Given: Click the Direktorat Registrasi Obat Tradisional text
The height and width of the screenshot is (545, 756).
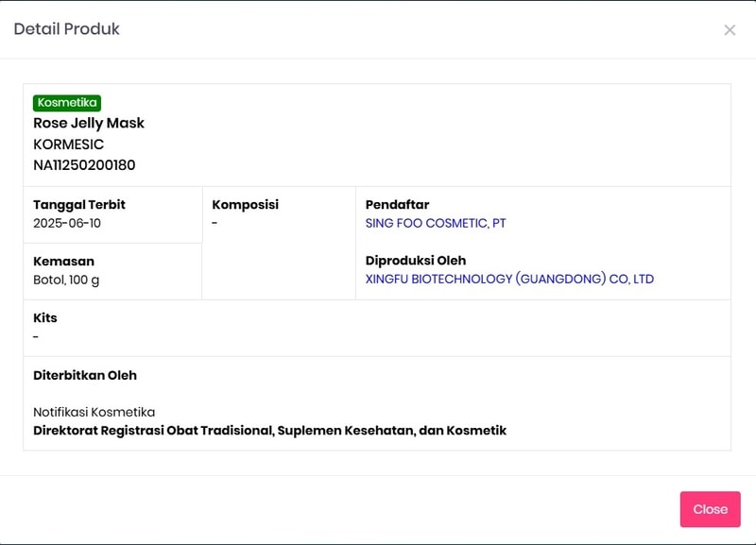Looking at the screenshot, I should pos(269,431).
